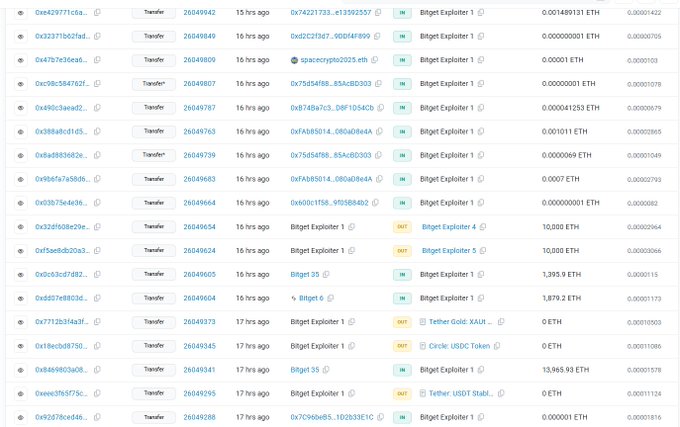Screen dimensions: 680x427
Task: Copy the Bitget 6 sender address
Action: pyautogui.click(x=330, y=298)
